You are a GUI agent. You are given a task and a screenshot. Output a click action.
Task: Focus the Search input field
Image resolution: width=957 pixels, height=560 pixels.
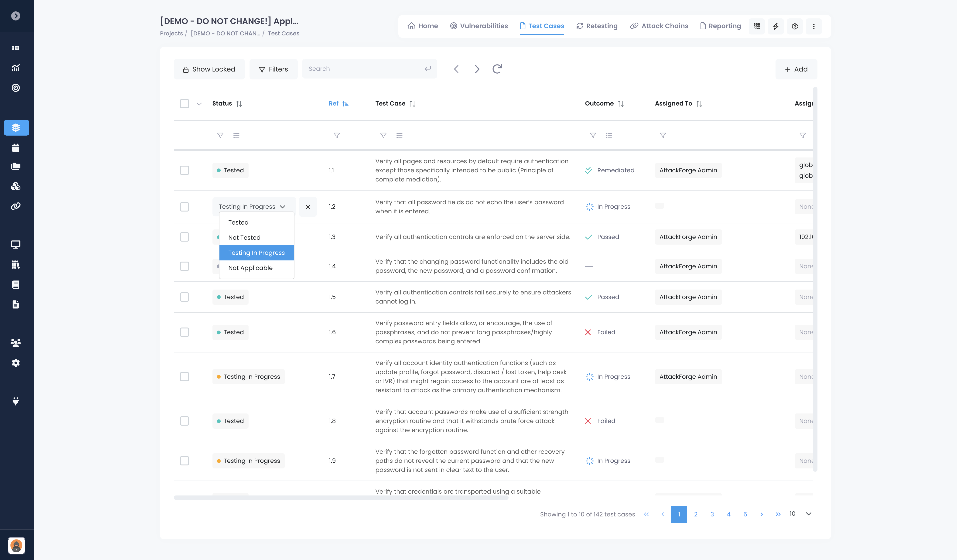(x=369, y=69)
